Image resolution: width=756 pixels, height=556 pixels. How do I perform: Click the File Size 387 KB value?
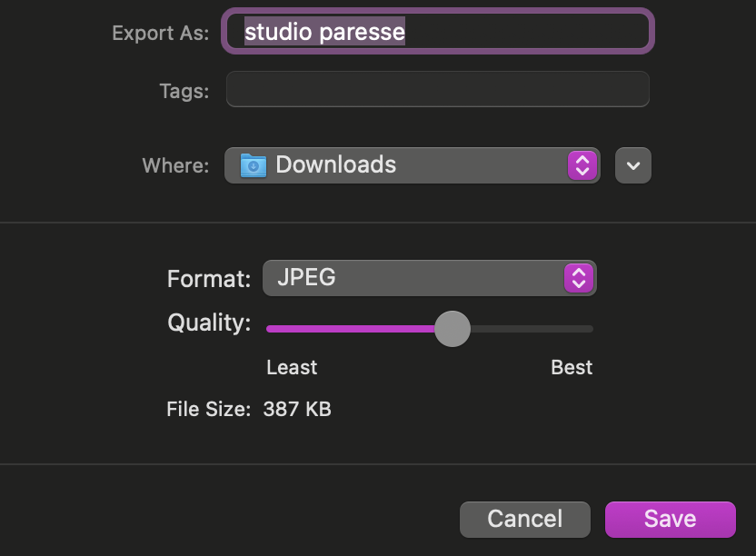click(x=297, y=409)
